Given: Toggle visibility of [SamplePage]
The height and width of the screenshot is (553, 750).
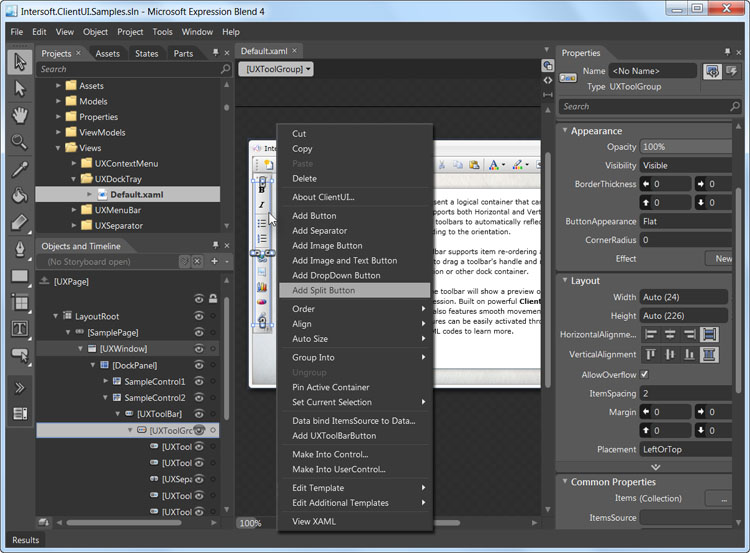Looking at the screenshot, I should pos(199,332).
